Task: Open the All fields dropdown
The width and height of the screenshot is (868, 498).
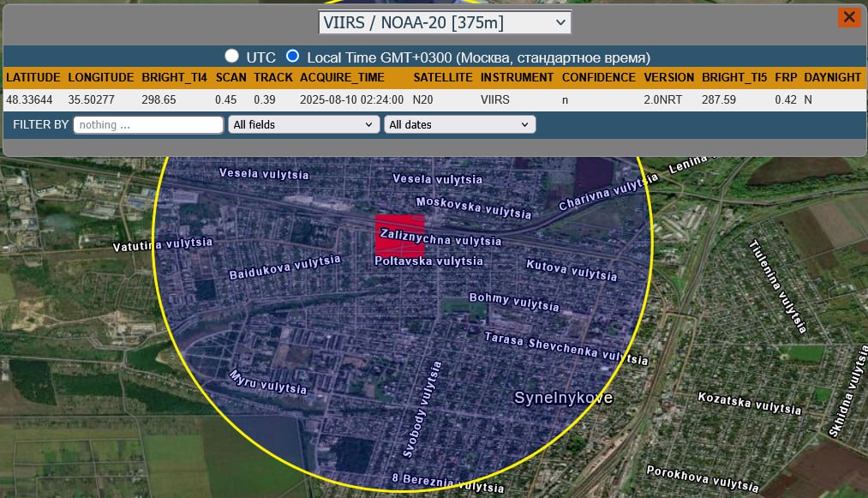Action: coord(303,124)
